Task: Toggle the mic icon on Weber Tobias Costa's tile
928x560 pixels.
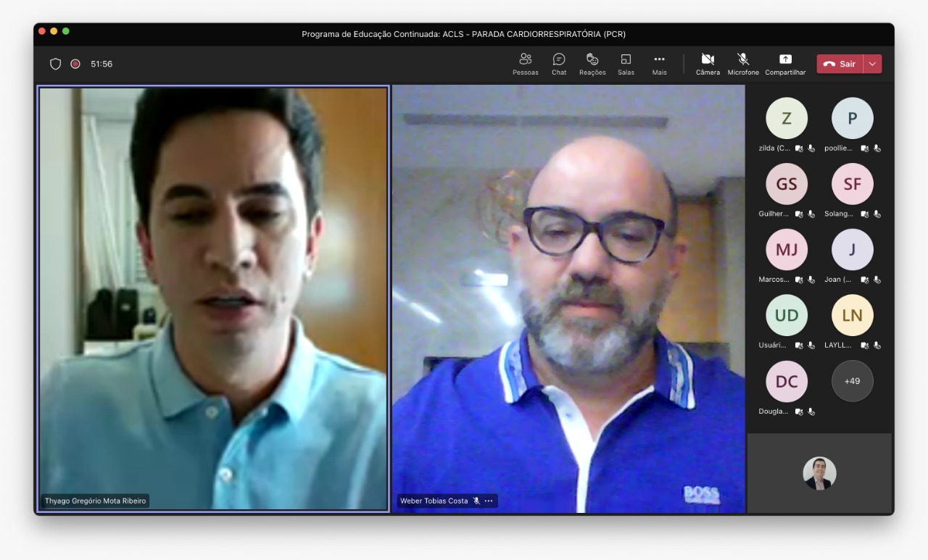Action: click(476, 500)
